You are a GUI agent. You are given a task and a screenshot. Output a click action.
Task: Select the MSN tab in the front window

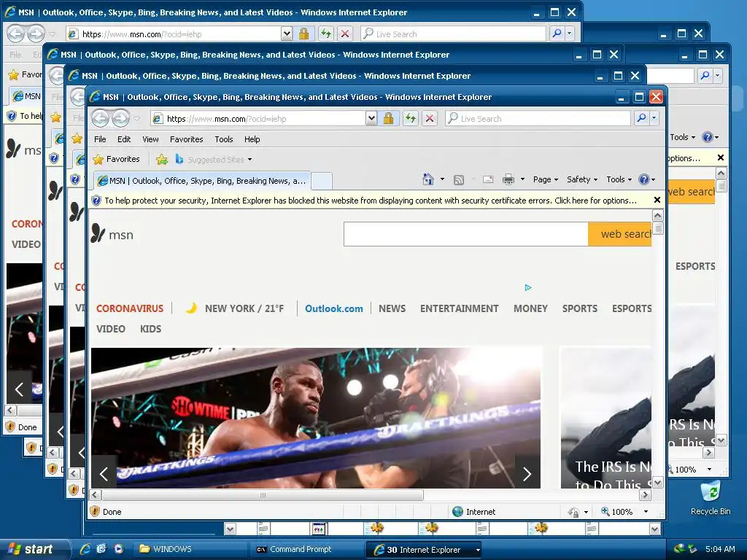[x=202, y=181]
